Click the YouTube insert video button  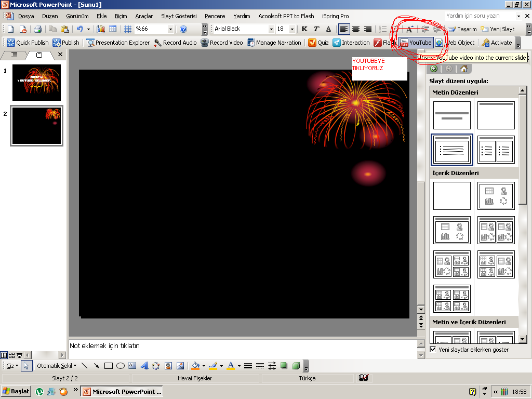pyautogui.click(x=415, y=43)
